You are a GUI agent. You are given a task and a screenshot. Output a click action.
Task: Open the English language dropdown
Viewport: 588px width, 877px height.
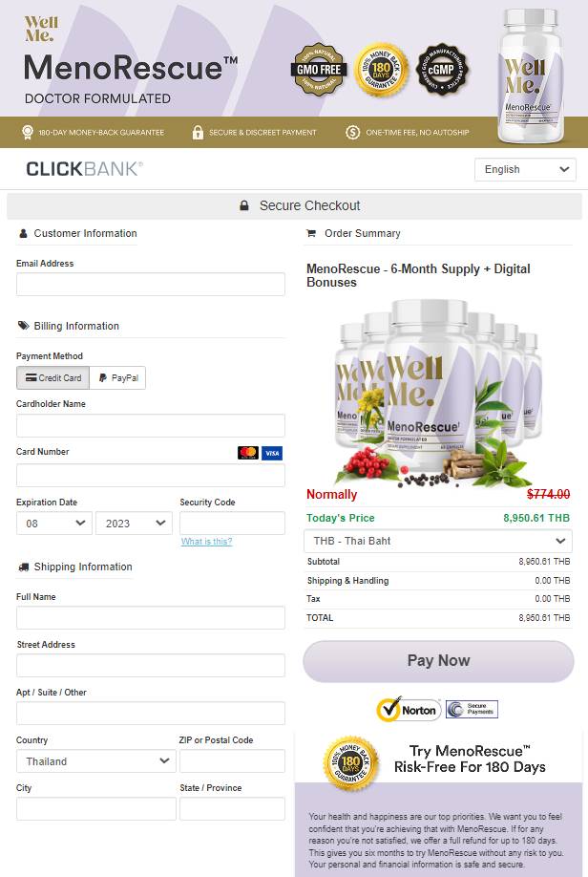click(525, 169)
